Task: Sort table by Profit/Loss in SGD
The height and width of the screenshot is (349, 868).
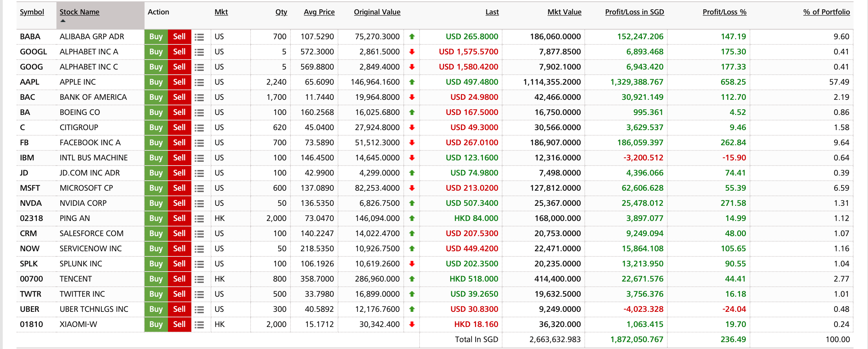Action: tap(635, 12)
